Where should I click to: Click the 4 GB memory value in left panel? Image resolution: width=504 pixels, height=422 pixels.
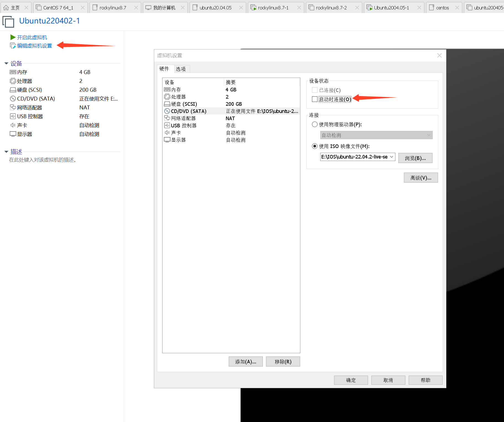click(85, 72)
